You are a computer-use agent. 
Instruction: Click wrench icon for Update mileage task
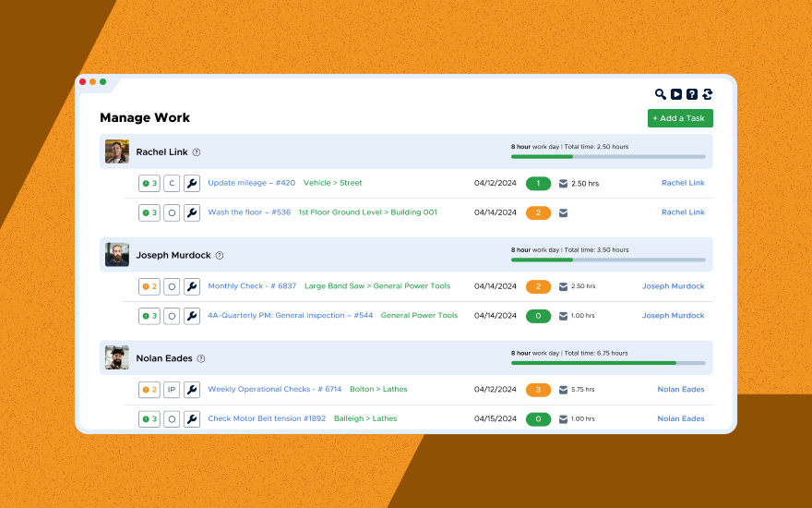click(x=192, y=183)
